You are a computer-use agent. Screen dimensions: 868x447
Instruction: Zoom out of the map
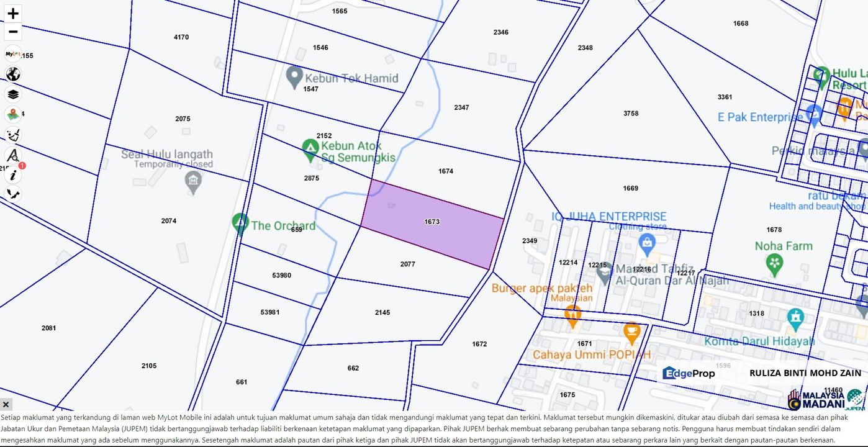[x=13, y=32]
